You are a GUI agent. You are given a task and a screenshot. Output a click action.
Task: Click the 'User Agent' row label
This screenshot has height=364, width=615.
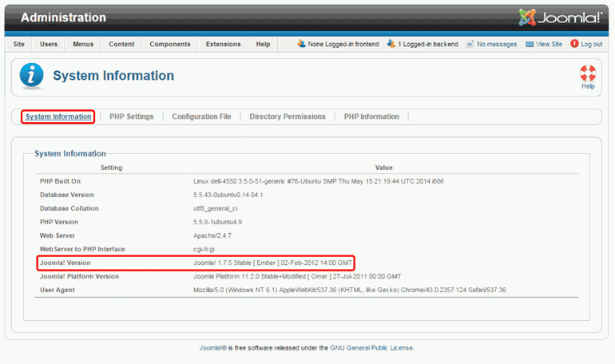point(58,290)
